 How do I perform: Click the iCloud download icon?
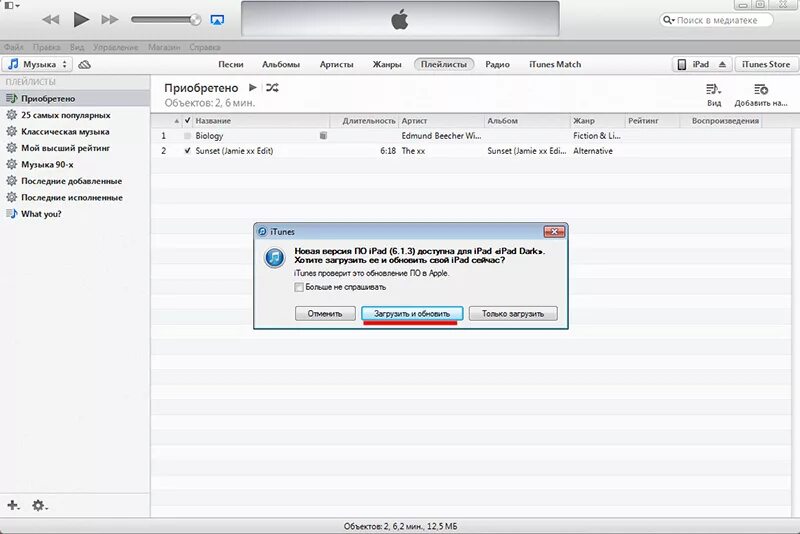(85, 65)
